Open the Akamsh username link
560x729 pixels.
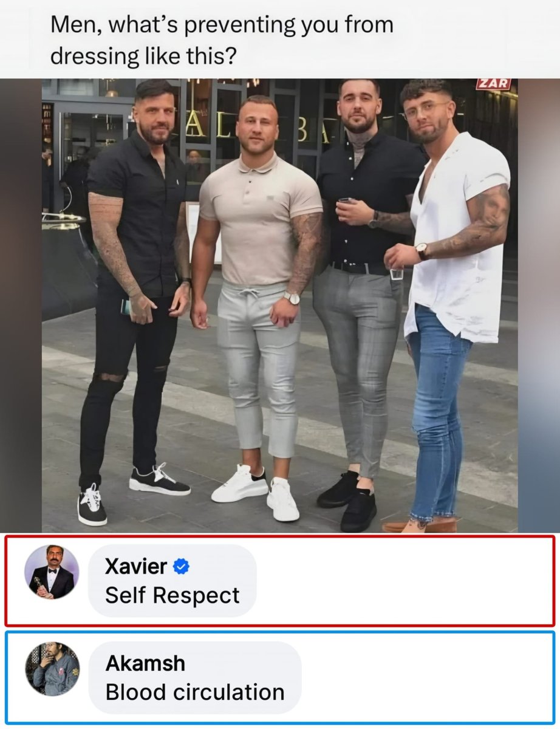point(145,663)
